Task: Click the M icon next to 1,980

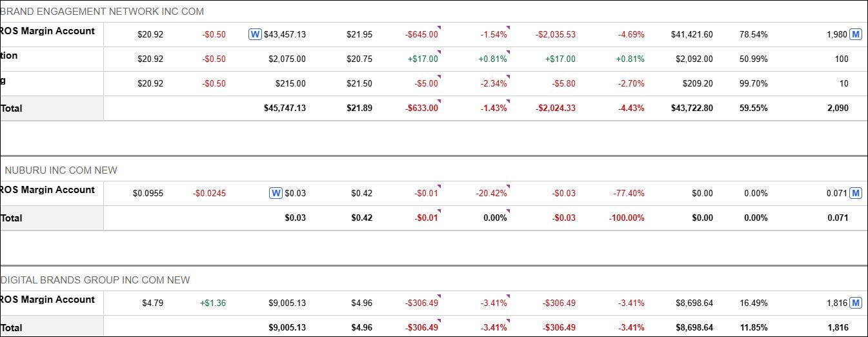Action: click(856, 34)
